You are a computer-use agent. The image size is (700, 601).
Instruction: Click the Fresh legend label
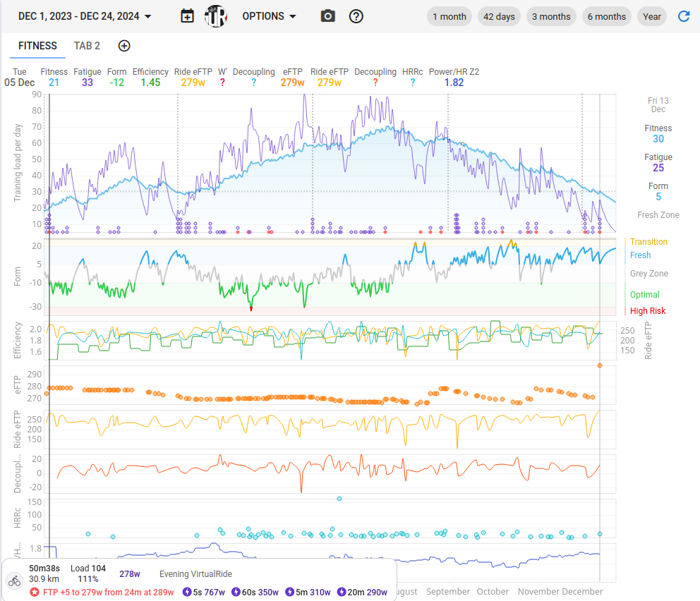[640, 255]
